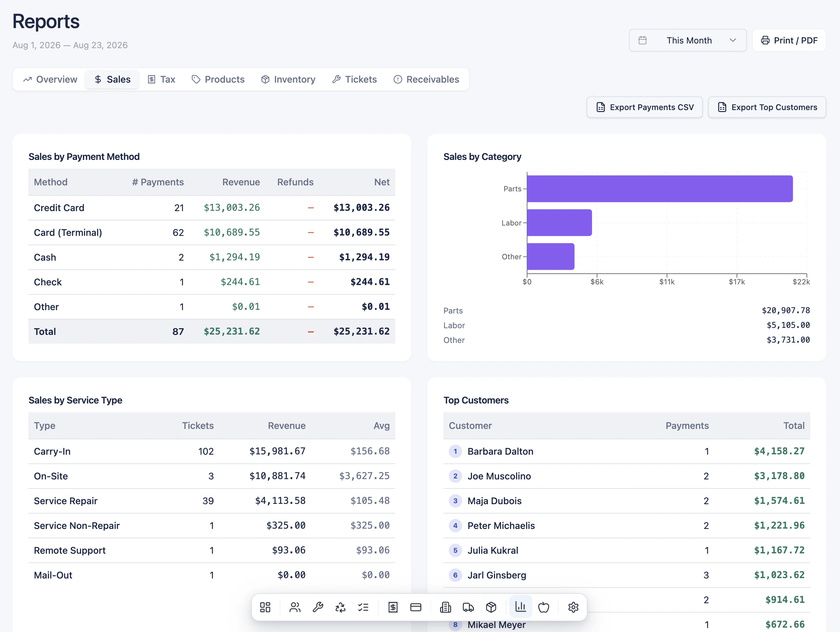Click the Refunds column header
The width and height of the screenshot is (840, 632).
(x=295, y=182)
